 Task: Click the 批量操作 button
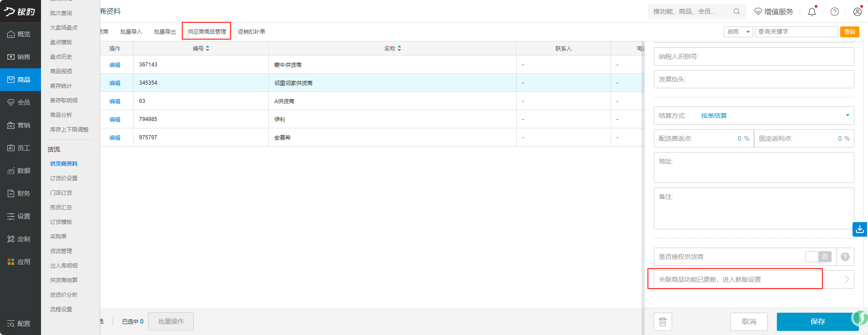pos(171,321)
